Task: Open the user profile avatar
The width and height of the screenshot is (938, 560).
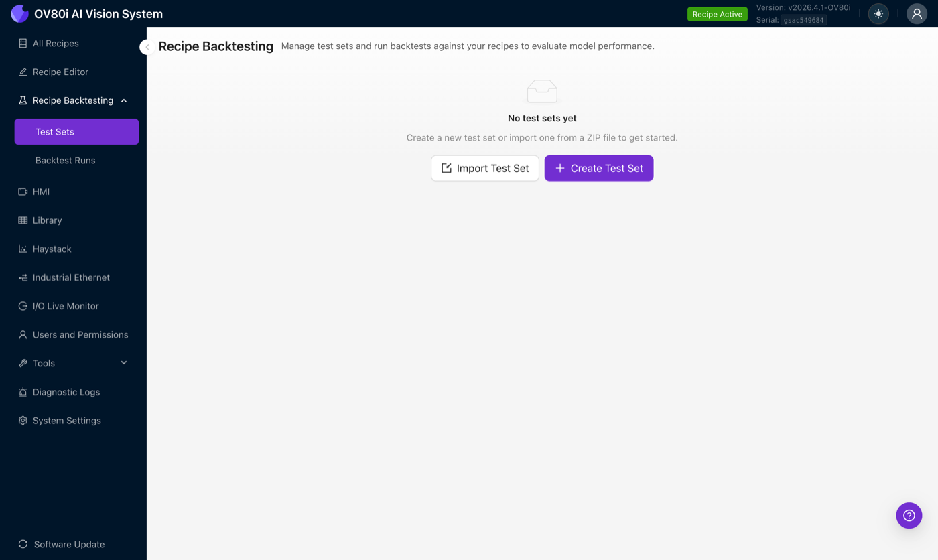Action: tap(917, 13)
